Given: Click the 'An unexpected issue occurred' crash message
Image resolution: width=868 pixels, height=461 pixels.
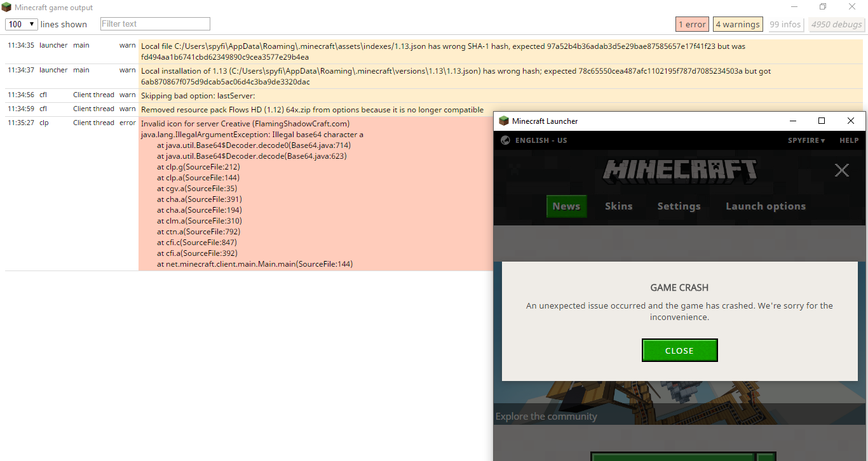Looking at the screenshot, I should [x=679, y=311].
